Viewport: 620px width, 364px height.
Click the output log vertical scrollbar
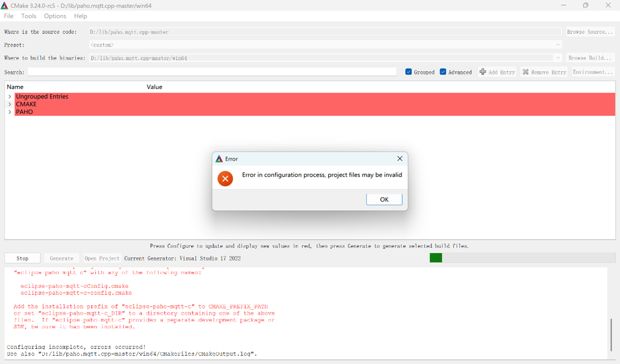[x=611, y=334]
